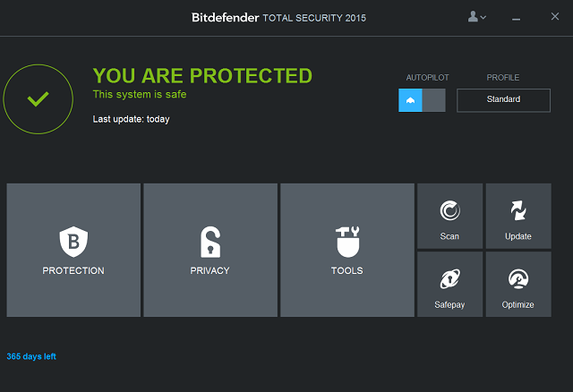Start a Scan with the circular icon

(449, 210)
